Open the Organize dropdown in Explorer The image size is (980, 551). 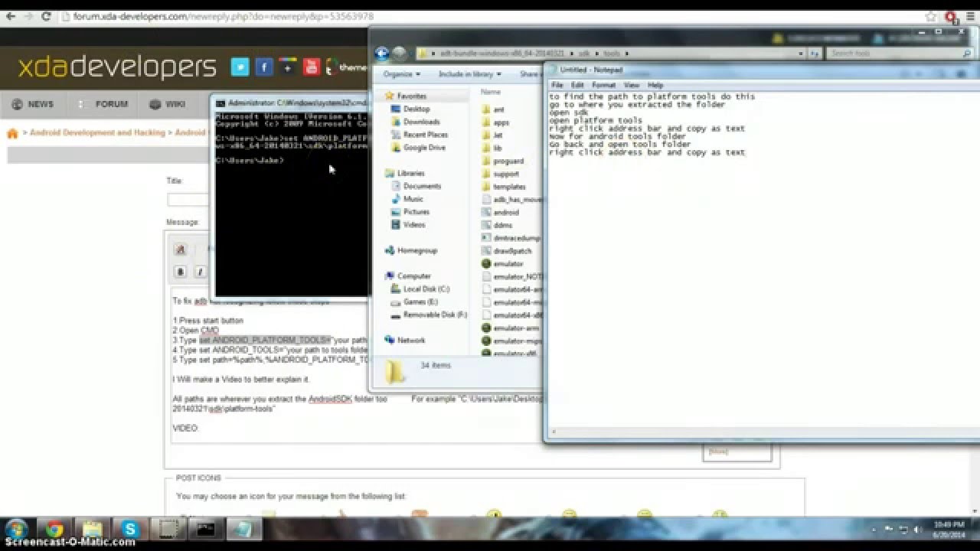402,74
